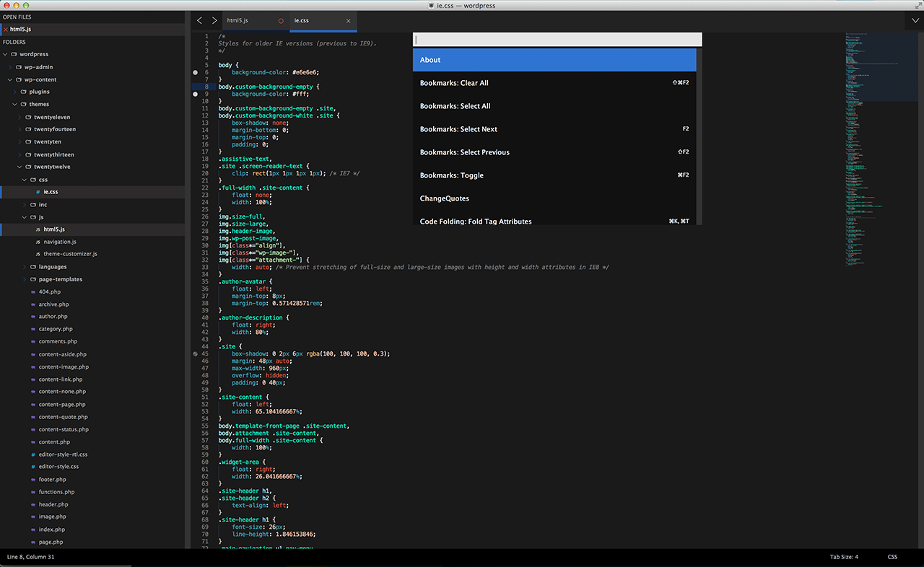Viewport: 924px width, 567px height.
Task: Click the forward navigation arrow above the editor
Action: coord(214,20)
